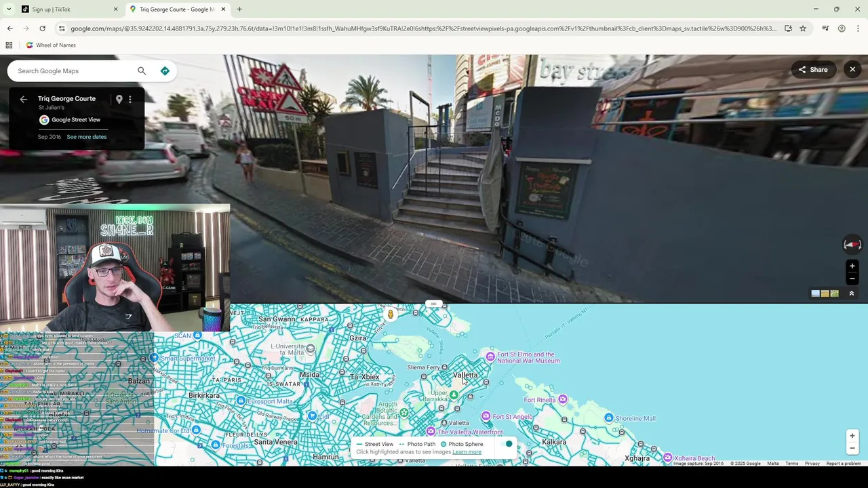Select The Valletta Waterfront marker
Viewport: 868px width, 488px height.
(431, 431)
